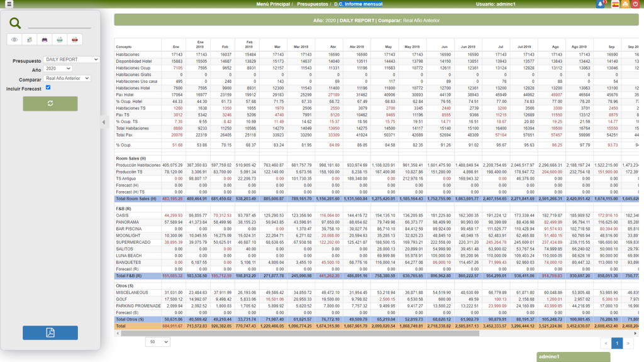644x362 pixels.
Task: Click the F&B (R) section heading
Action: [x=123, y=209]
